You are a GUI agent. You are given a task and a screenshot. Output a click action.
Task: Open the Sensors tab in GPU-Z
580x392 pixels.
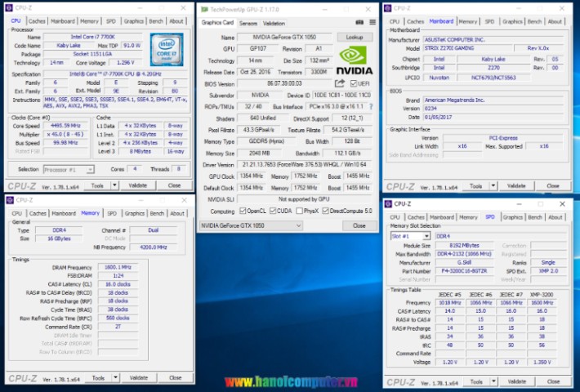tap(248, 24)
